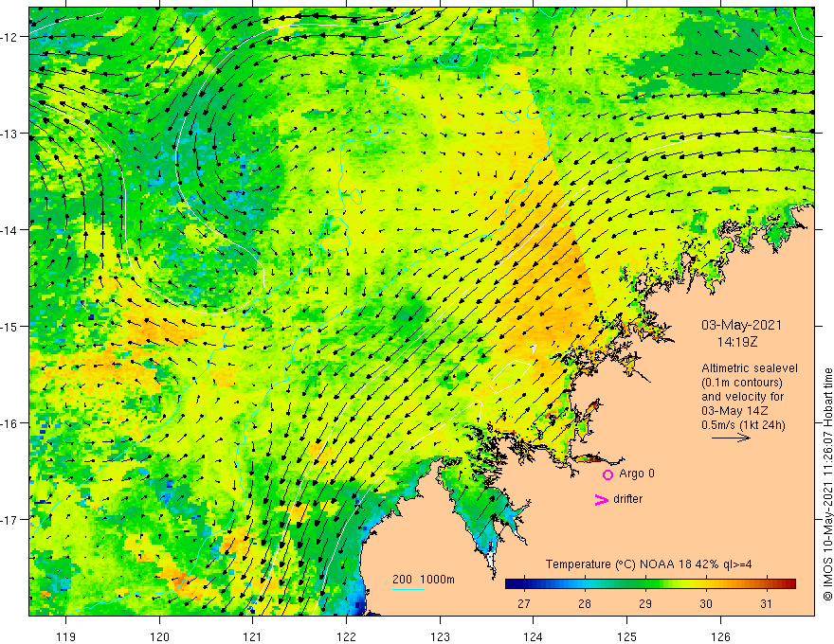This screenshot has height=644, width=834.
Task: Click the 123 longitude axis label
Action: coord(440,637)
